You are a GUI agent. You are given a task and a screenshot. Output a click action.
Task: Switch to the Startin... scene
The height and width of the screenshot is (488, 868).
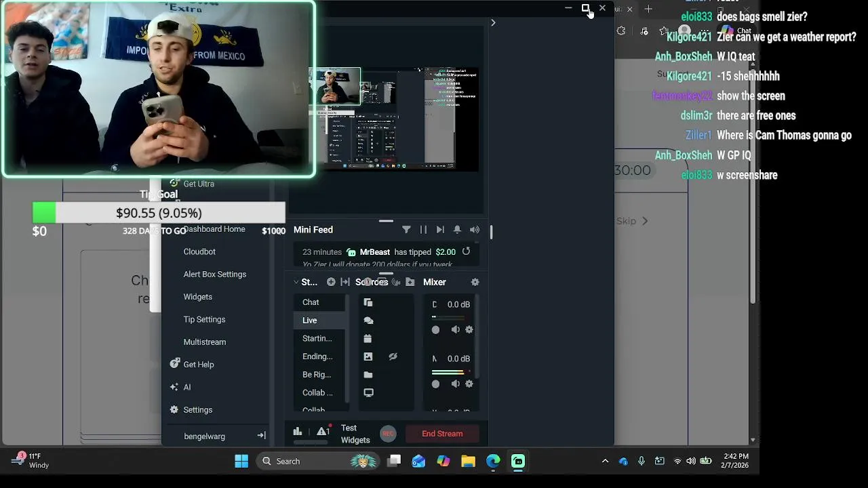click(320, 338)
